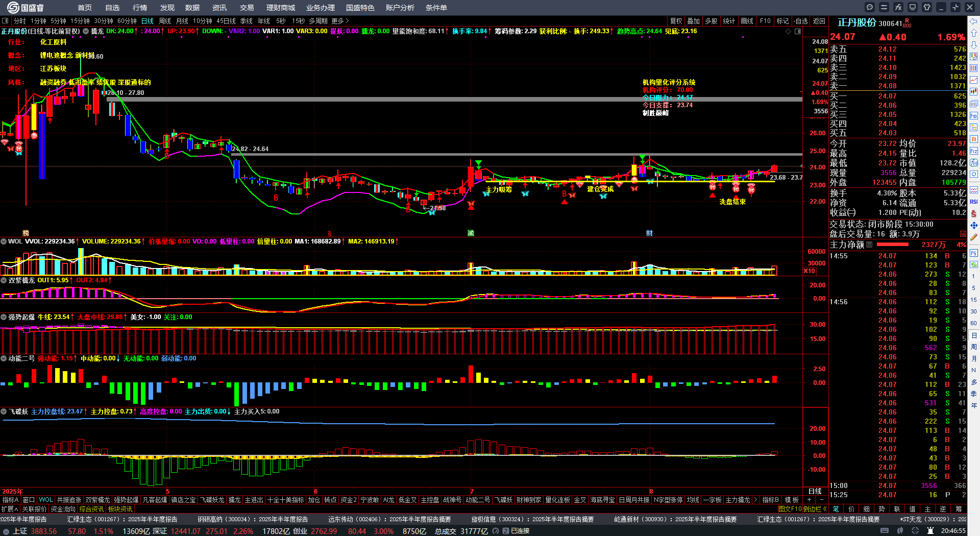980x536 pixels.
Task: Collapse the 双紫擒龙 indicator panel triangle
Action: pyautogui.click(x=4, y=280)
